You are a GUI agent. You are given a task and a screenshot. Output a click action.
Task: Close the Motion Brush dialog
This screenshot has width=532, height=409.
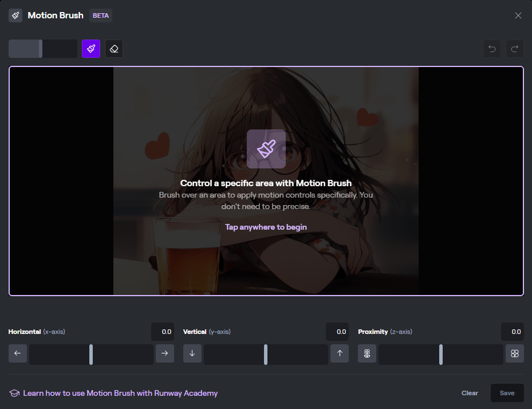click(518, 15)
